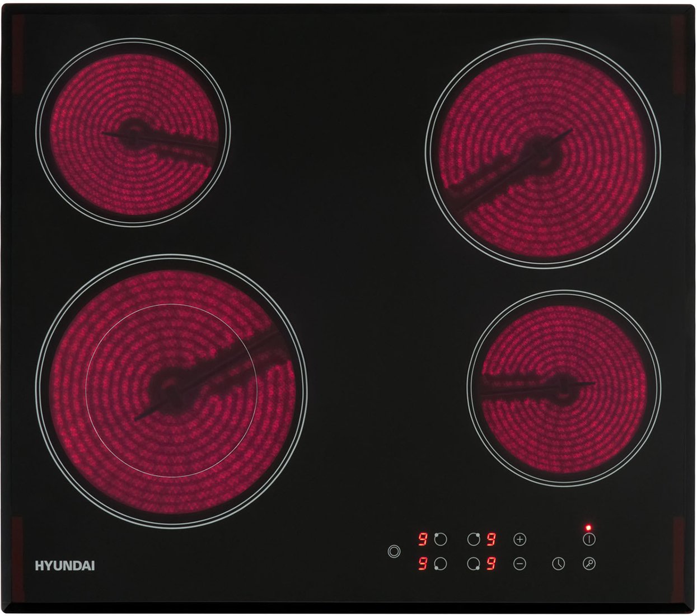Click the rear-left zone's heat level display
Image resolution: width=697 pixels, height=616 pixels.
coord(423,540)
